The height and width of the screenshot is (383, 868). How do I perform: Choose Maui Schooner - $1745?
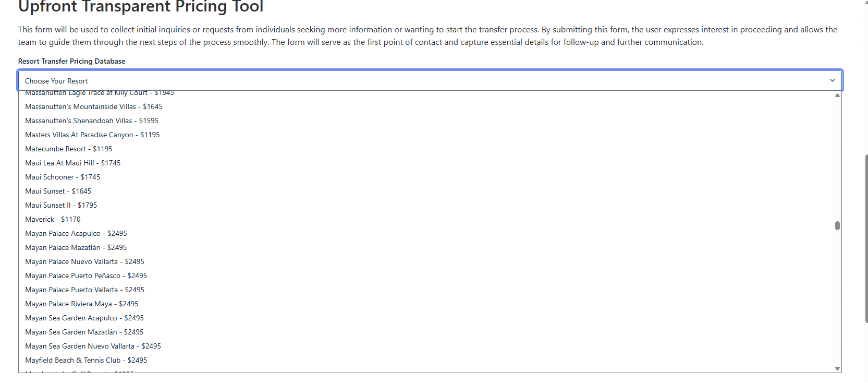[x=63, y=177]
